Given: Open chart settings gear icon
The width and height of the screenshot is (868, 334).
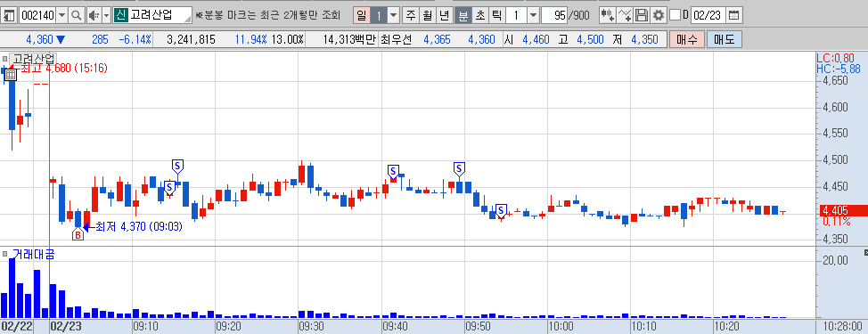Looking at the screenshot, I should (x=658, y=15).
